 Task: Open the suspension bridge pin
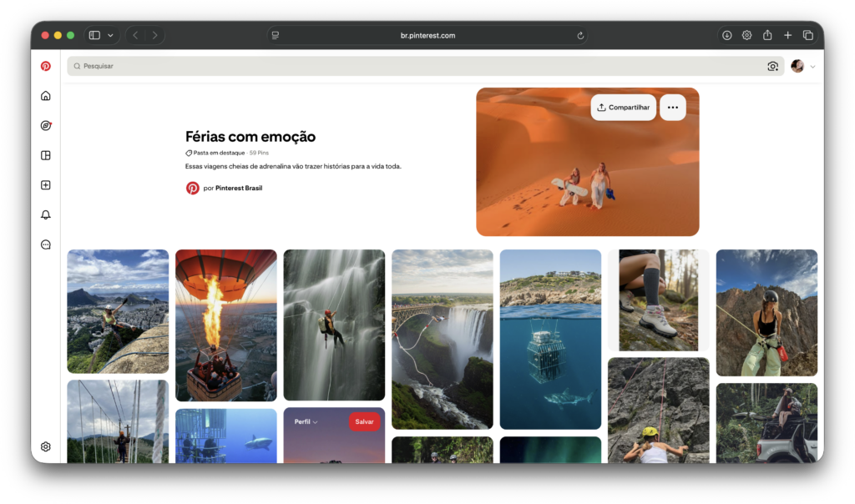118,421
